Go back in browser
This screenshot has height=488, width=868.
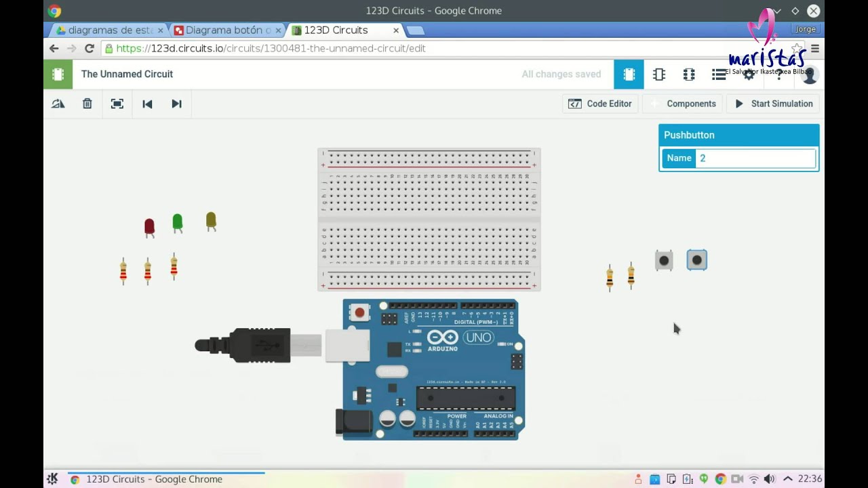click(x=54, y=48)
